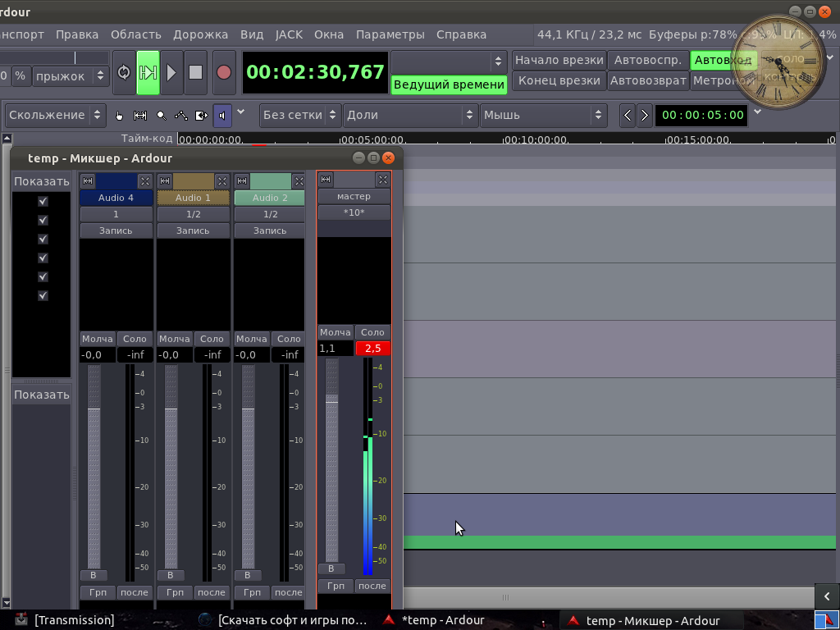Mute the Audio 4 track
The width and height of the screenshot is (840, 630).
pos(97,339)
